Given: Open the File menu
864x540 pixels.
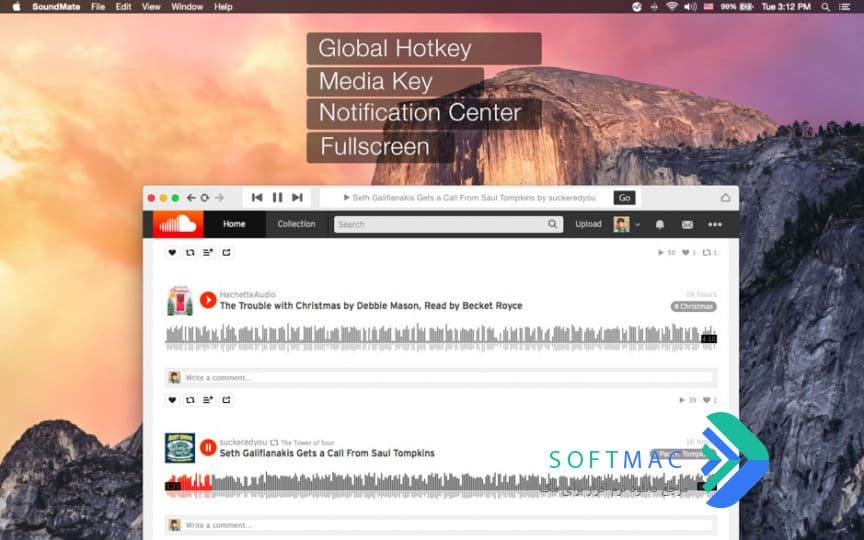Looking at the screenshot, I should [x=98, y=7].
